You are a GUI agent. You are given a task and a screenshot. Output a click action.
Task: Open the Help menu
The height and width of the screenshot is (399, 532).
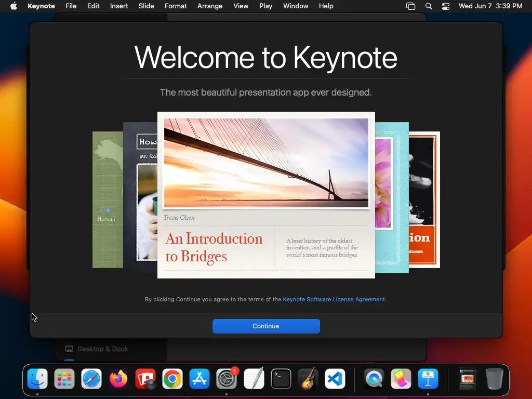[x=326, y=6]
